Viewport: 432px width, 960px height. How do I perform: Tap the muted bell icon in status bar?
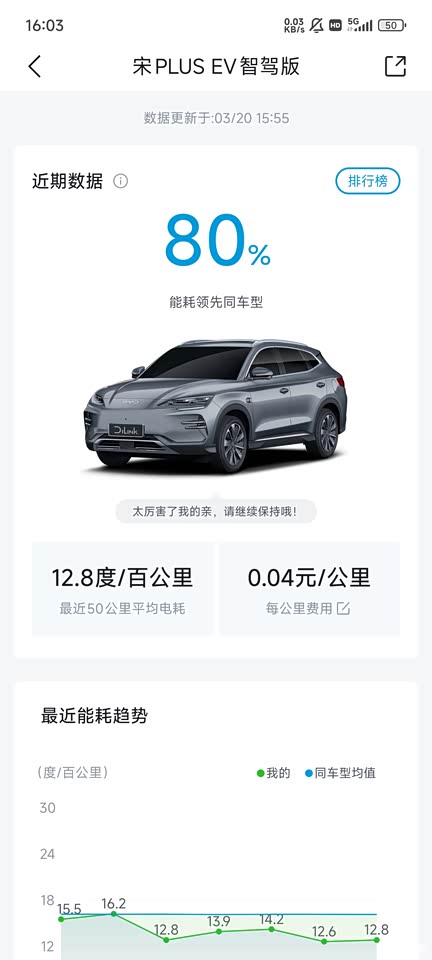(x=316, y=26)
